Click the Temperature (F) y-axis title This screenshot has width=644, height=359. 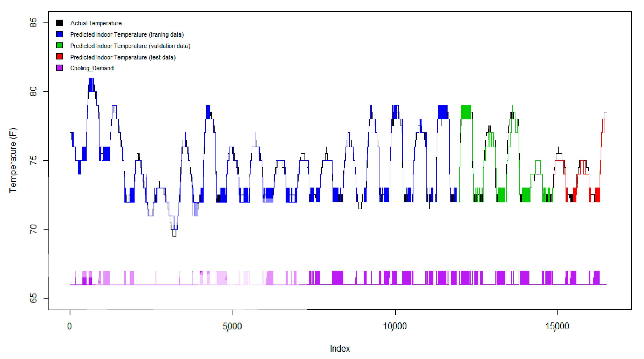click(13, 160)
